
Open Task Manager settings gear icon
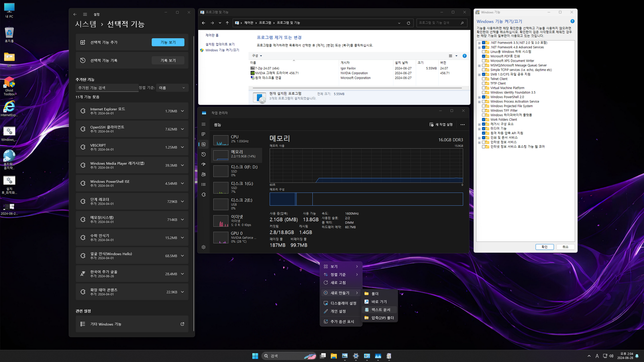coord(204,247)
